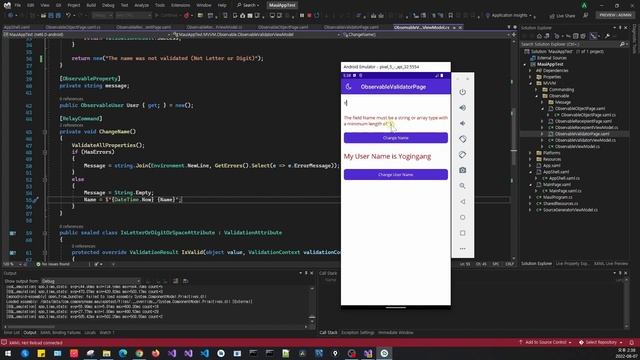The height and width of the screenshot is (360, 640).
Task: Open the File menu
Action: coord(18,5)
